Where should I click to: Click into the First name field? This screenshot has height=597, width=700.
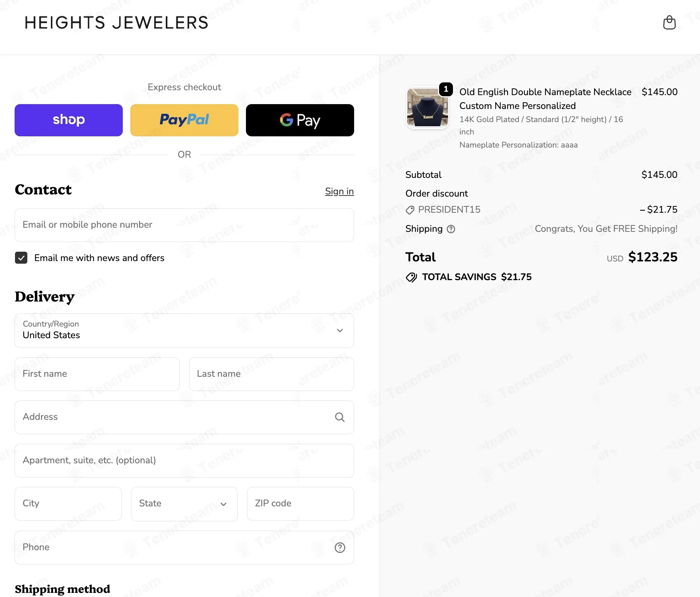(x=97, y=374)
